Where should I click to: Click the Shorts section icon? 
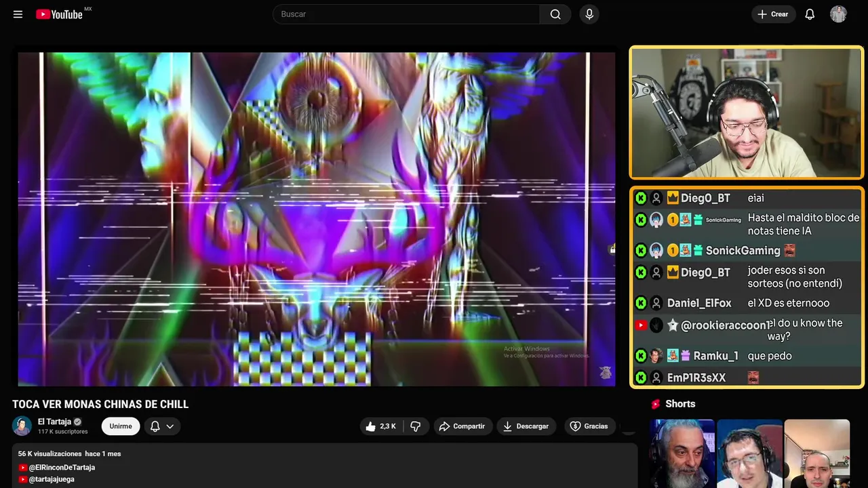(656, 404)
